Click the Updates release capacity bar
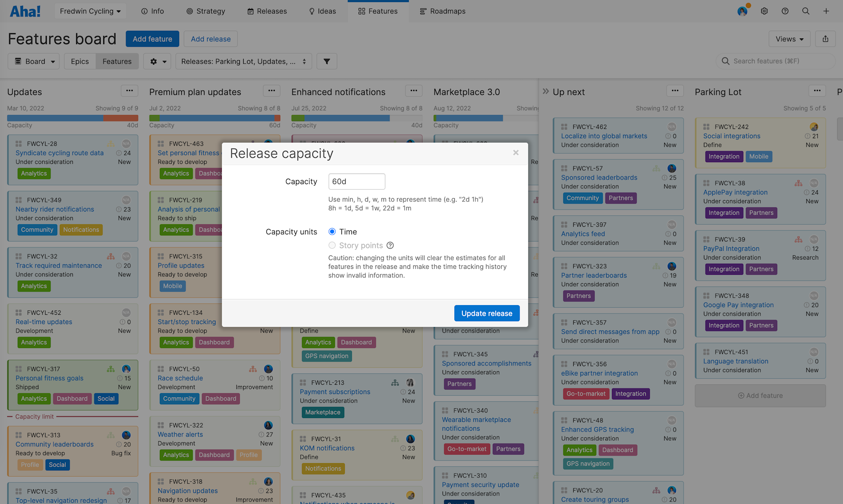 pyautogui.click(x=72, y=118)
